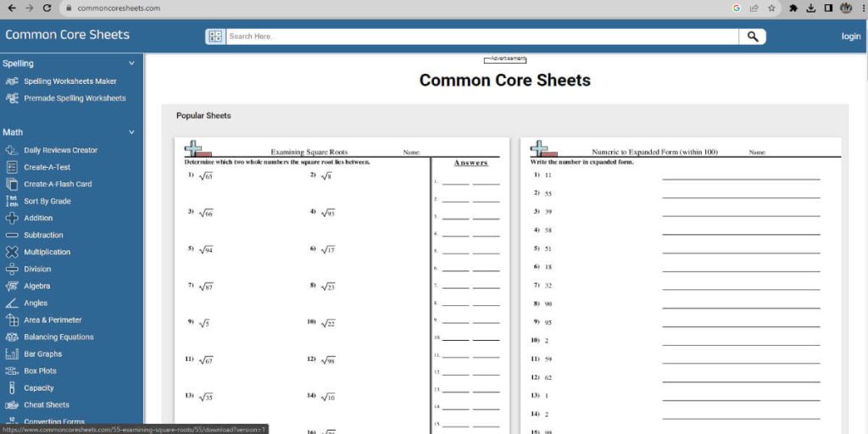Screen dimensions: 868x434
Task: Click the address bar URL commoncoresheets.com
Action: [x=119, y=8]
